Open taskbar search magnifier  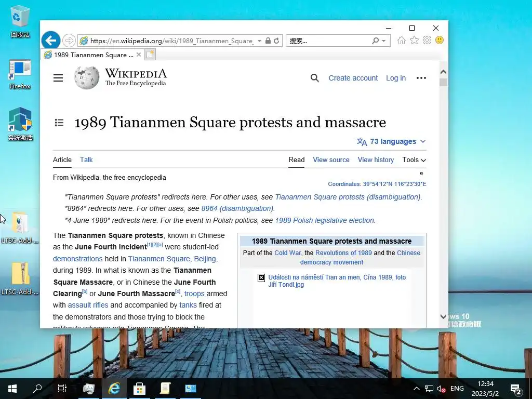point(37,389)
